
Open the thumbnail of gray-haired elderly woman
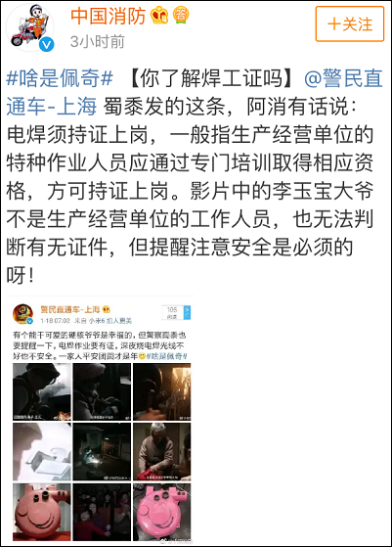coord(161,452)
